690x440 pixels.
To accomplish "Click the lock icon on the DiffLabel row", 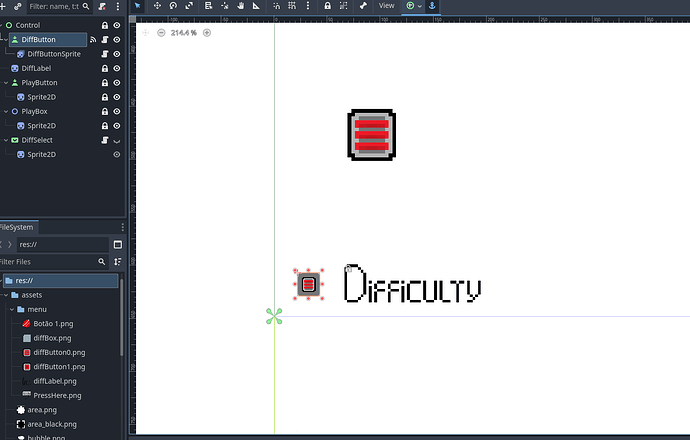I will 105,68.
